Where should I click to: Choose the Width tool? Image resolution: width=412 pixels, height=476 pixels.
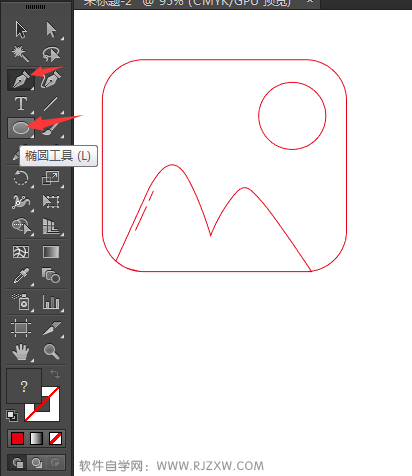pyautogui.click(x=21, y=202)
